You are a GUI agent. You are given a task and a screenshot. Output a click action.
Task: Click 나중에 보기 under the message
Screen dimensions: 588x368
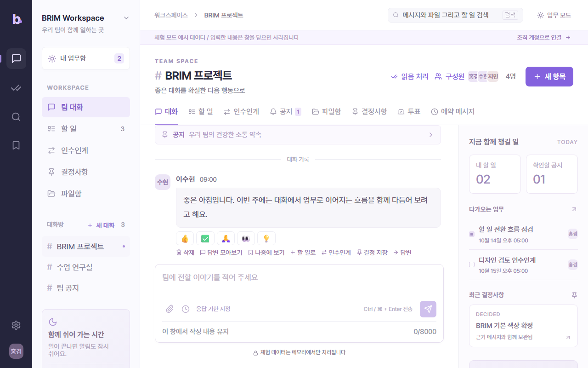tap(266, 253)
